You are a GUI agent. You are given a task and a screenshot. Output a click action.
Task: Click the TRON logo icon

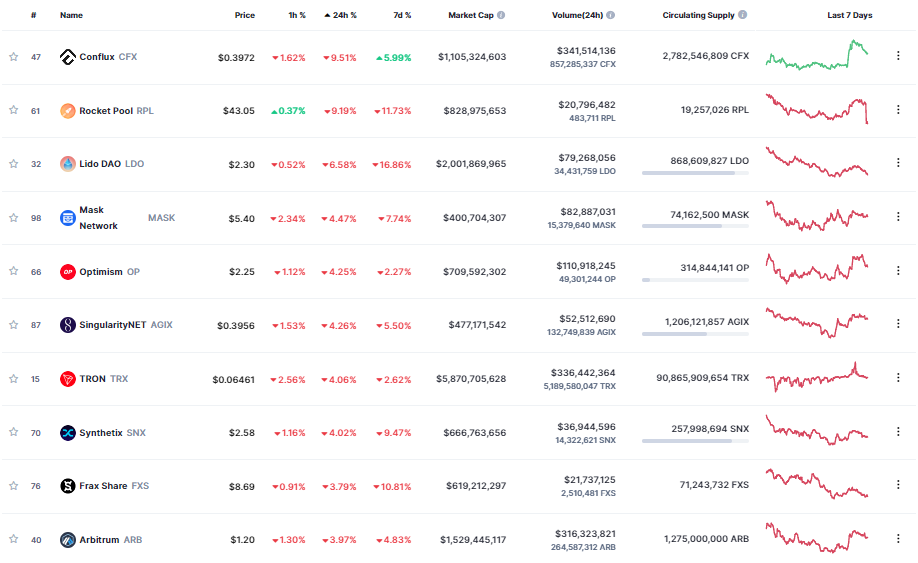[x=68, y=379]
